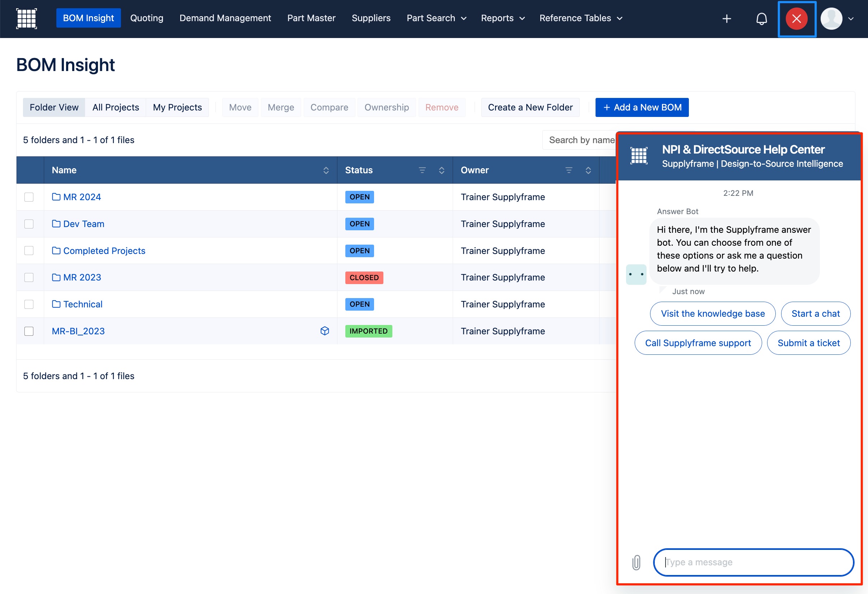
Task: Switch to Folder View tab
Action: click(x=54, y=108)
